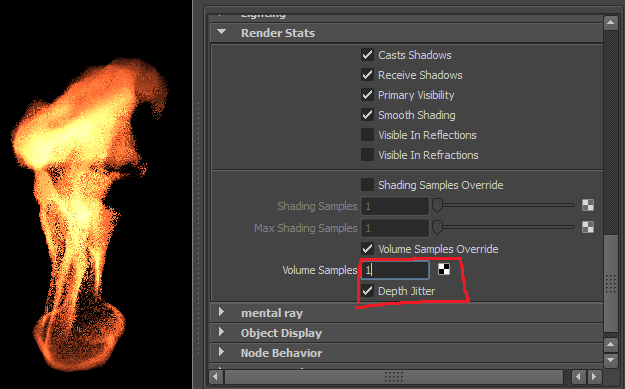Expand the Node Behavior section
Screen dimensions: 625x389
click(x=222, y=352)
